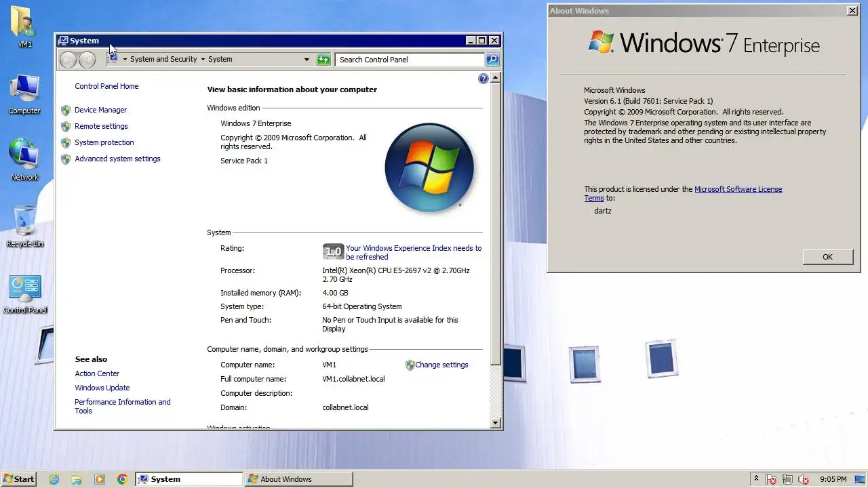
Task: Click licensee name dartz in About Windows
Action: tap(602, 211)
